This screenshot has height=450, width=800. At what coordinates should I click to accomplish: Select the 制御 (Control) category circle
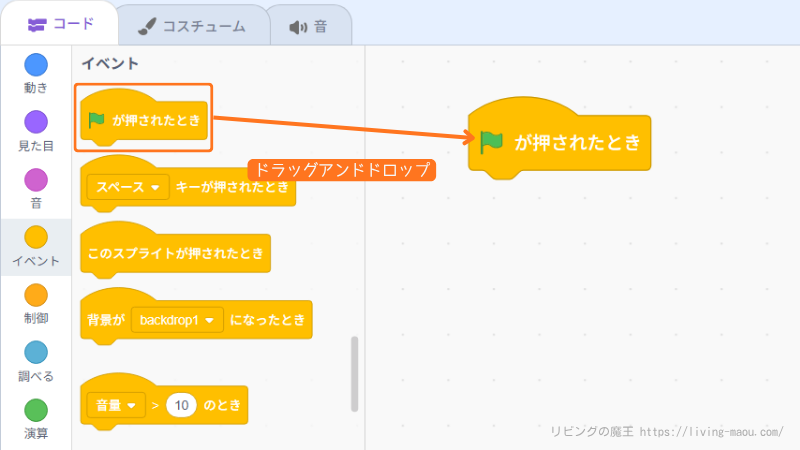click(36, 295)
